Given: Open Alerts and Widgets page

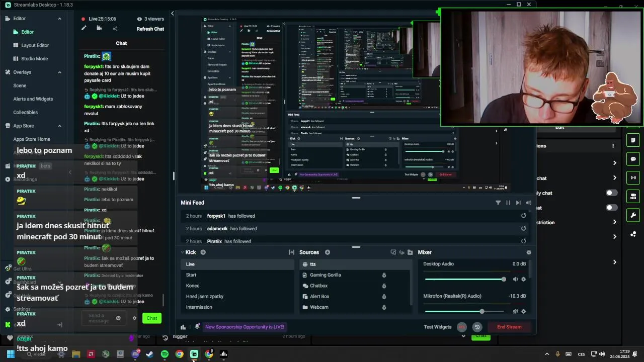Looking at the screenshot, I should [33, 99].
